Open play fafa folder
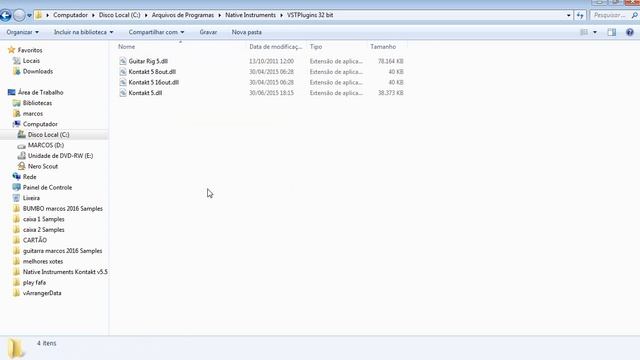640x360 pixels. tap(34, 282)
